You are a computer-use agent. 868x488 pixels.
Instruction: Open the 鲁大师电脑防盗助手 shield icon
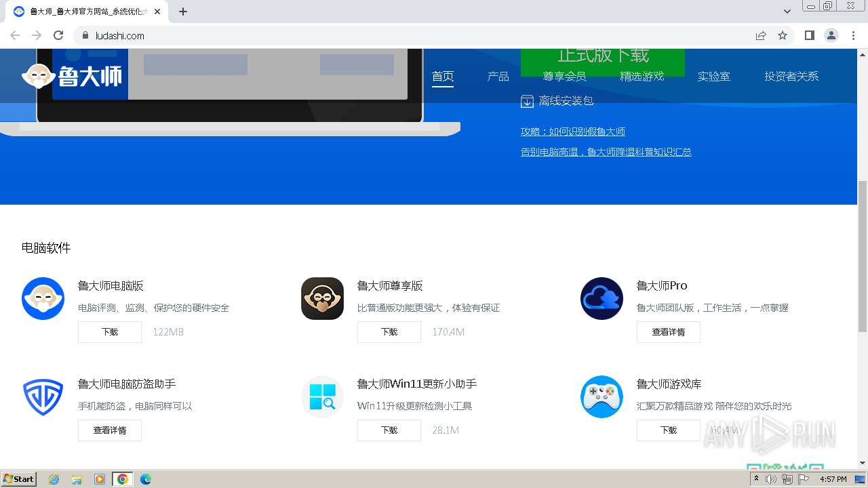click(43, 396)
